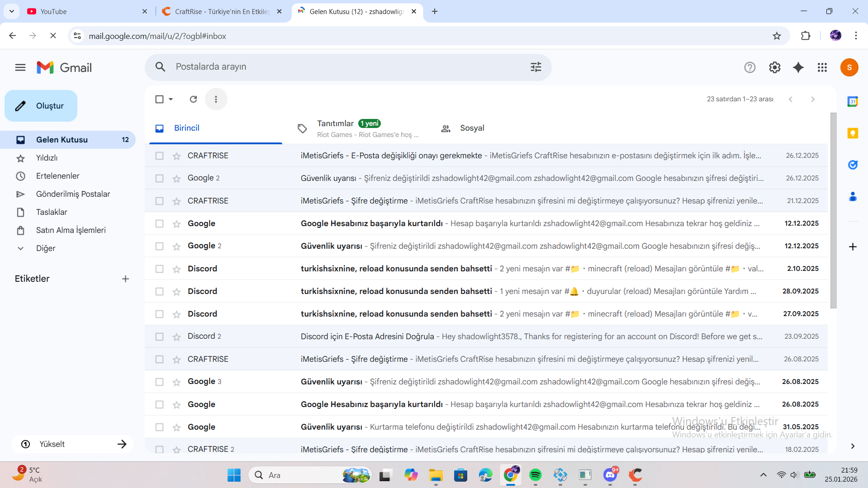Create a new label with plus icon
The height and width of the screenshot is (488, 868).
[125, 279]
